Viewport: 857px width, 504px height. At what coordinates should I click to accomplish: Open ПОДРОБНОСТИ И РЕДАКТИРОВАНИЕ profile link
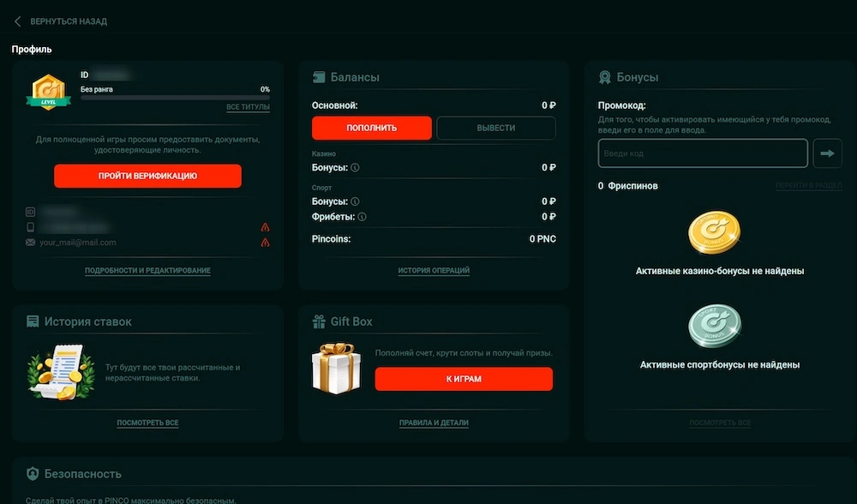tap(147, 271)
